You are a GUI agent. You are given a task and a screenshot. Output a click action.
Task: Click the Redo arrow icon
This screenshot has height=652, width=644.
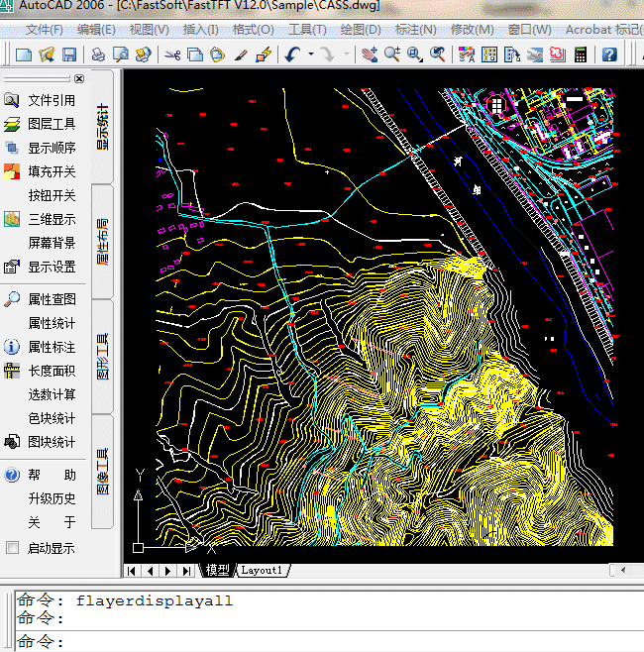coord(328,54)
